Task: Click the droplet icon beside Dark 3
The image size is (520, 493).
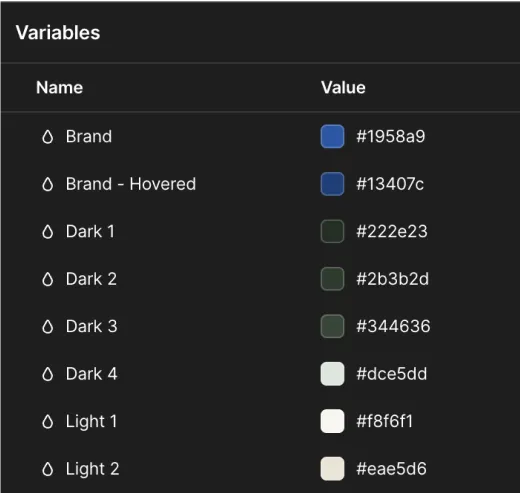Action: [48, 326]
